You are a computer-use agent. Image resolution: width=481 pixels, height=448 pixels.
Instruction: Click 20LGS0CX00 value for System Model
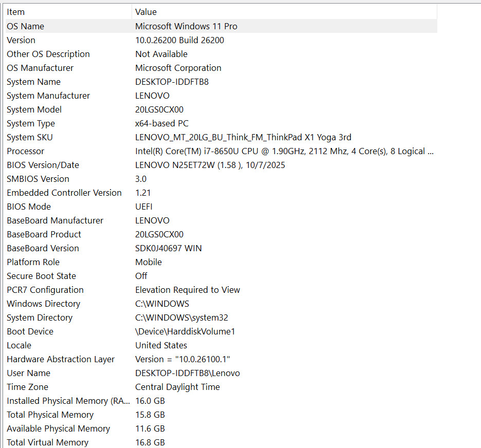159,109
